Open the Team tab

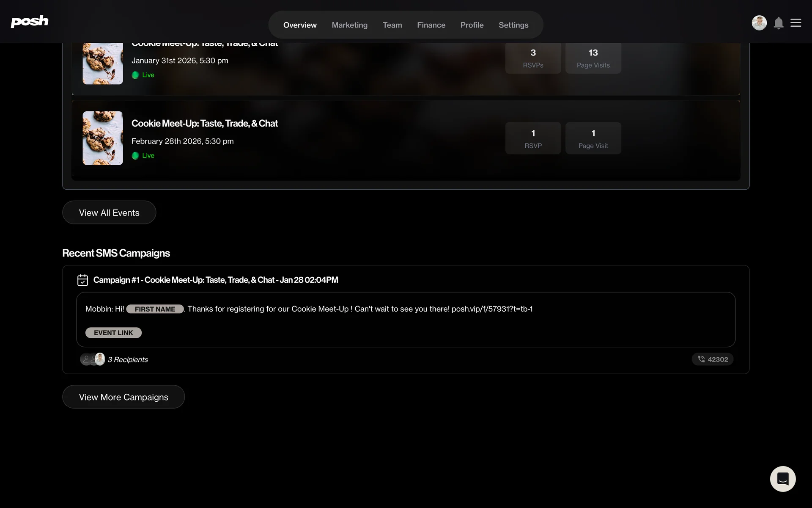(392, 25)
